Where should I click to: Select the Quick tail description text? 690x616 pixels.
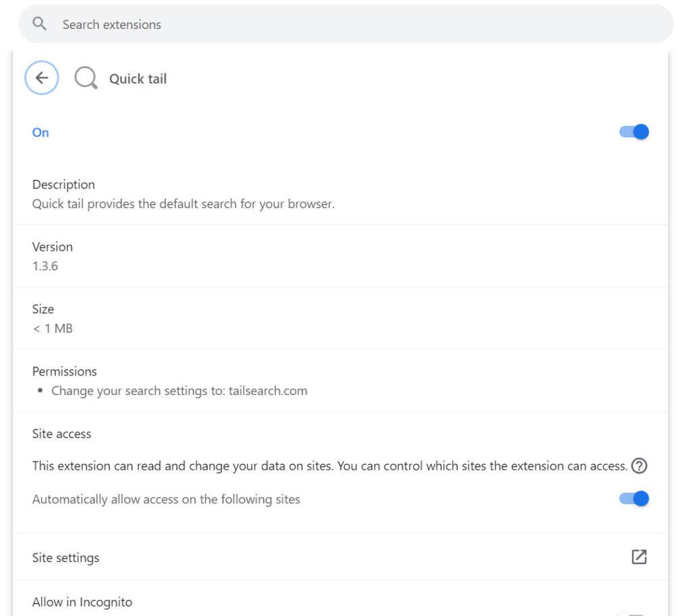pos(183,204)
